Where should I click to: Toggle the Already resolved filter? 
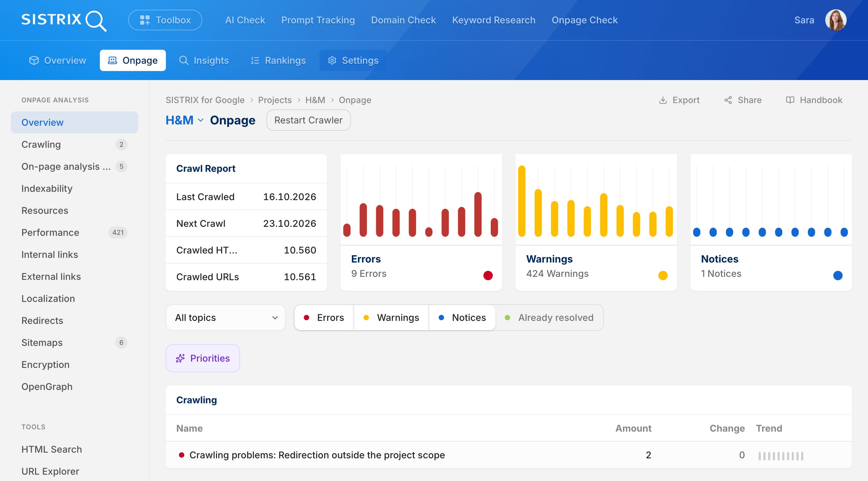pyautogui.click(x=549, y=318)
